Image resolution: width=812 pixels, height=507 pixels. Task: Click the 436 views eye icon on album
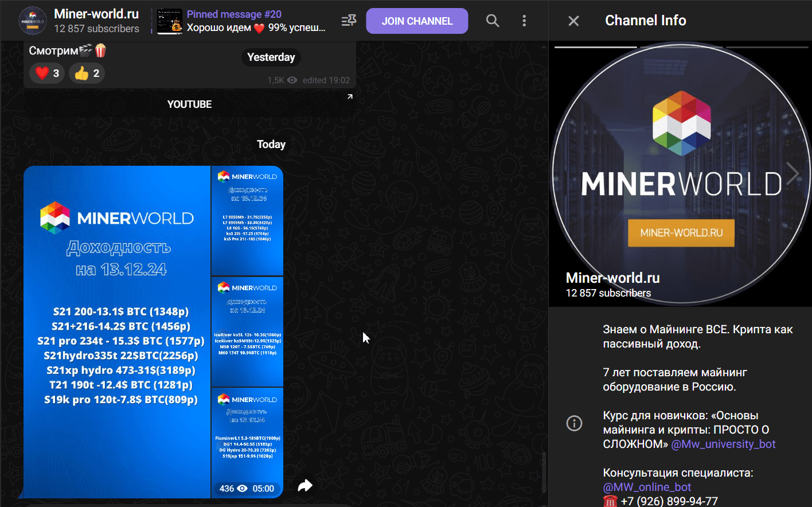(242, 489)
